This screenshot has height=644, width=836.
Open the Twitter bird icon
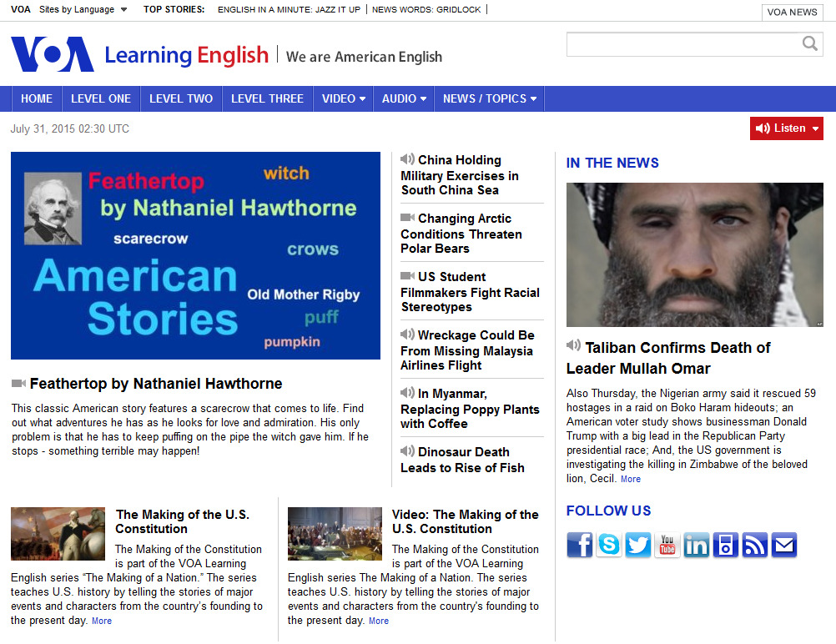click(x=637, y=545)
